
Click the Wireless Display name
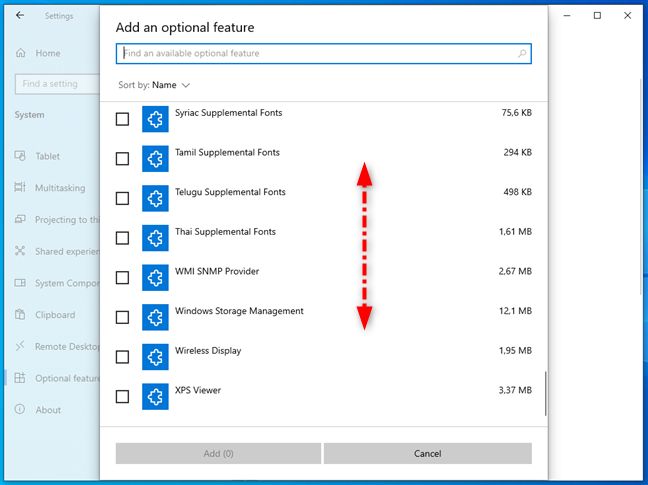208,351
